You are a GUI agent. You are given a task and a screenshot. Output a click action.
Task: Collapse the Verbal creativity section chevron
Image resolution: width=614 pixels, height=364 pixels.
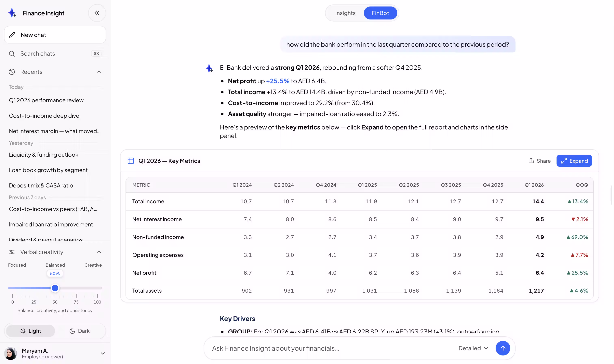(99, 252)
